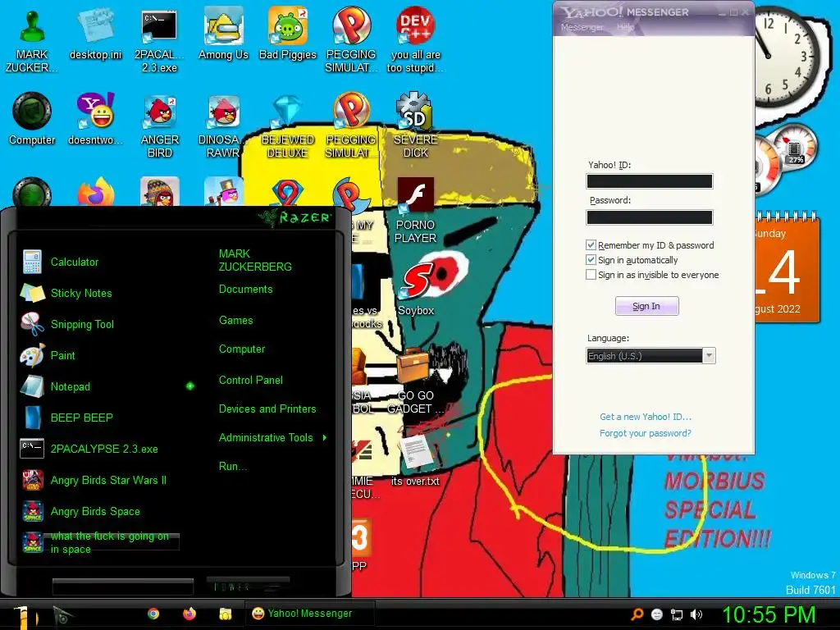Open MARK ZUCKERBERG user folder in start menu
Screen dimensions: 840x630
pos(255,260)
